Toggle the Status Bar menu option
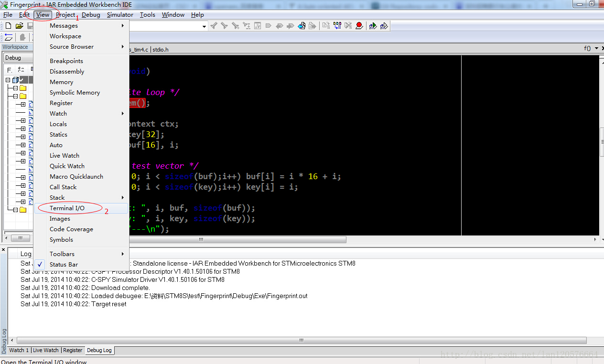Screen dimensions: 604x364 64,264
